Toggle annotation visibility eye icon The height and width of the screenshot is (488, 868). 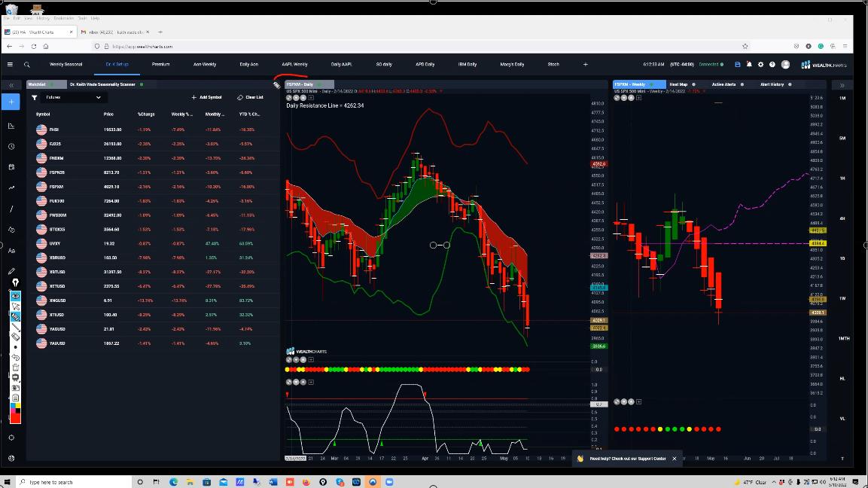click(x=16, y=297)
